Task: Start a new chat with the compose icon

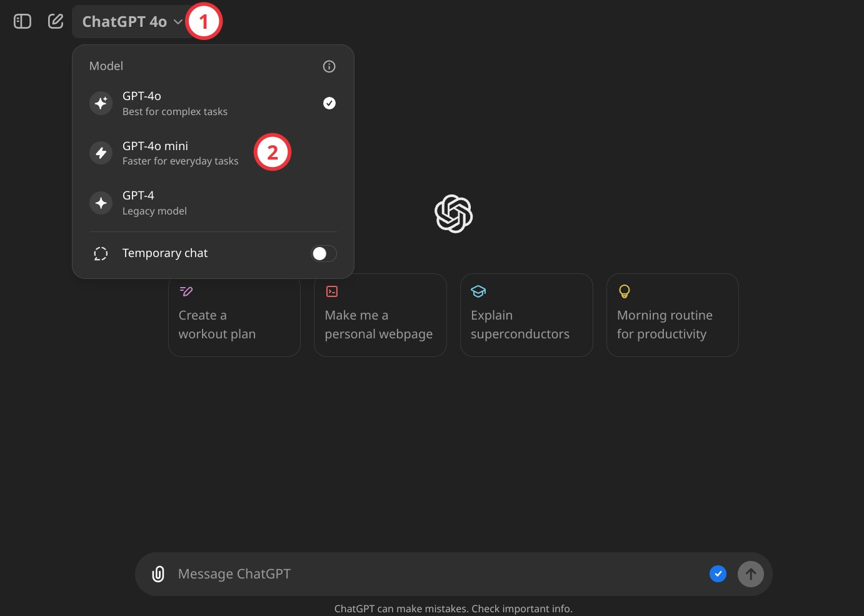Action: (x=56, y=21)
